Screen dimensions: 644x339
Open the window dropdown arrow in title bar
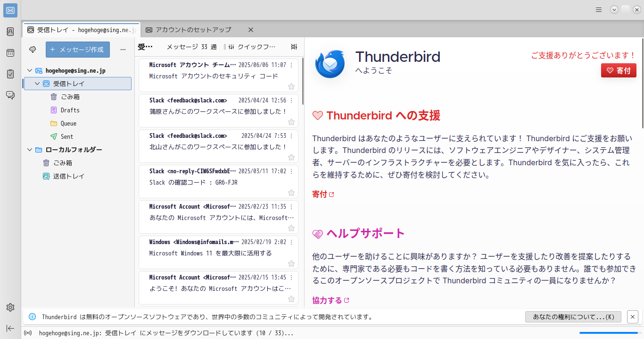614,9
